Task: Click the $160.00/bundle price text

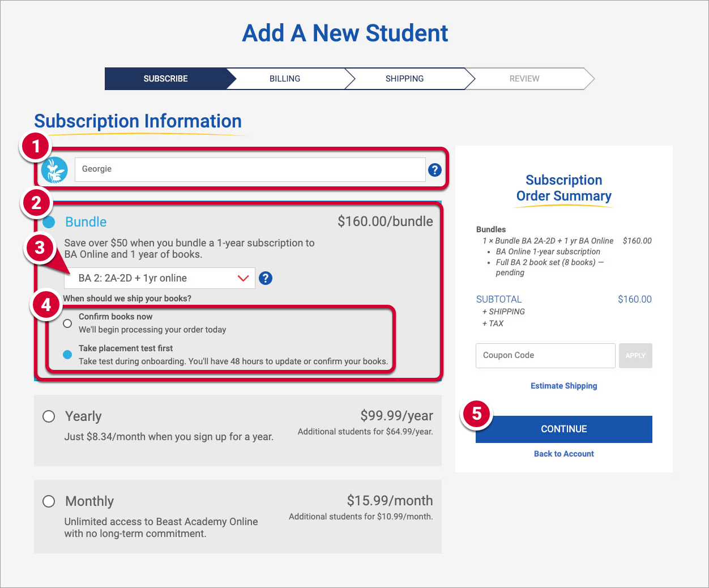Action: (x=385, y=221)
